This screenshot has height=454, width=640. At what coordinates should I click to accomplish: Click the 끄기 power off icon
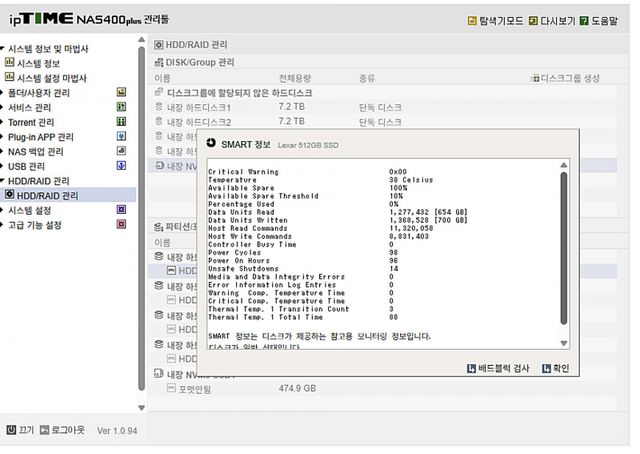tap(11, 429)
